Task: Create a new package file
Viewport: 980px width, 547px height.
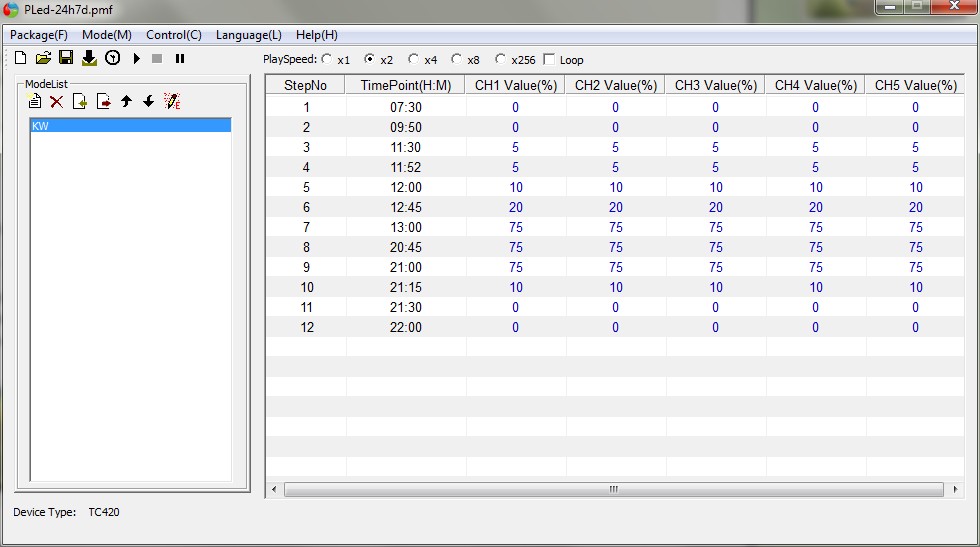Action: 21,58
